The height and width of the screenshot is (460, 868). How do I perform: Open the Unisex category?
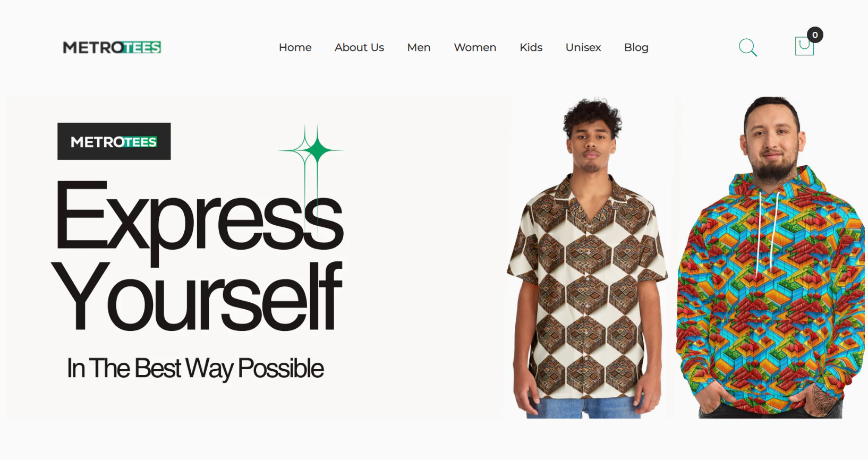pyautogui.click(x=583, y=47)
